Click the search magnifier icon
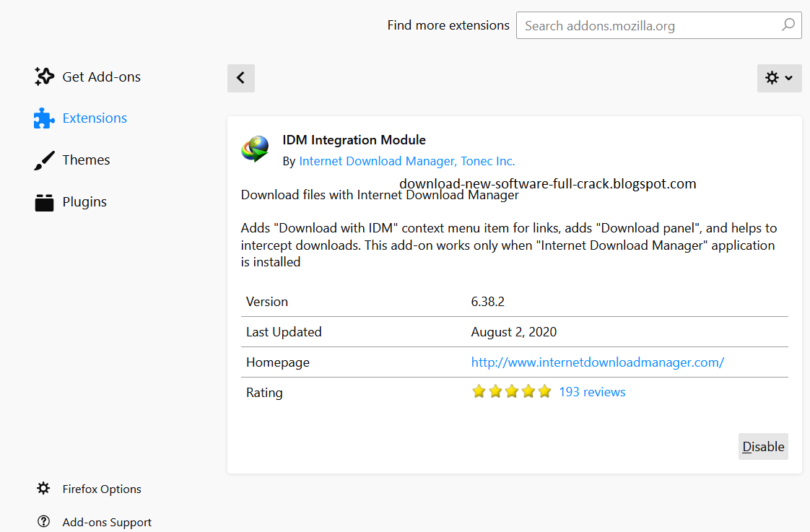810x532 pixels. 788,25
